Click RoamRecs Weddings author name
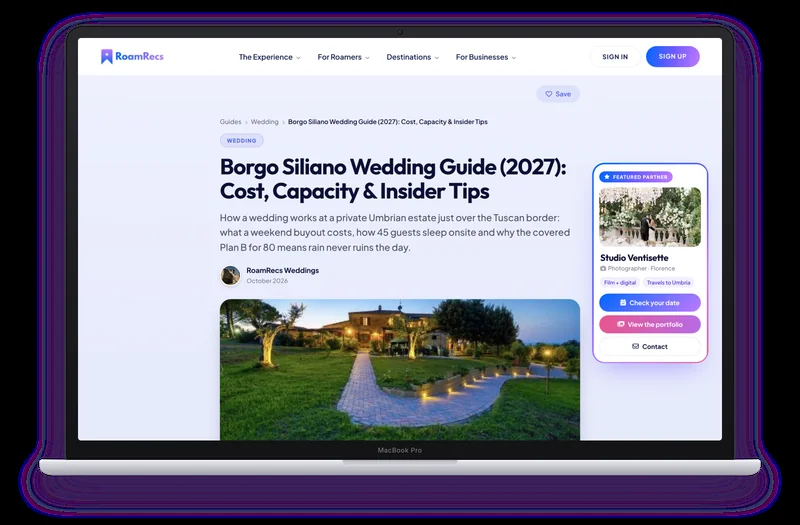Image resolution: width=800 pixels, height=525 pixels. [282, 270]
